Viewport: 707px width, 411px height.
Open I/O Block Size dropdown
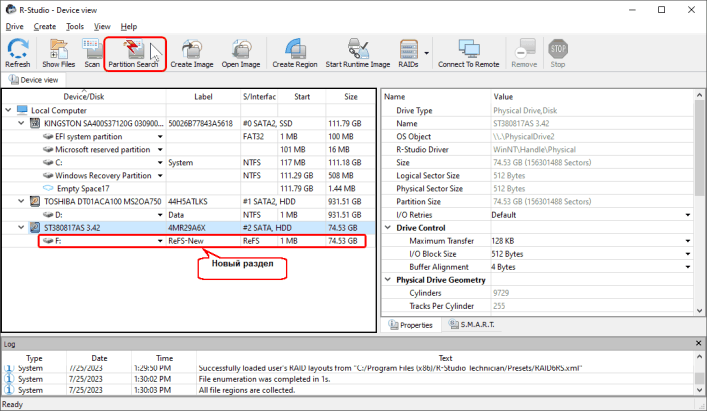[688, 254]
